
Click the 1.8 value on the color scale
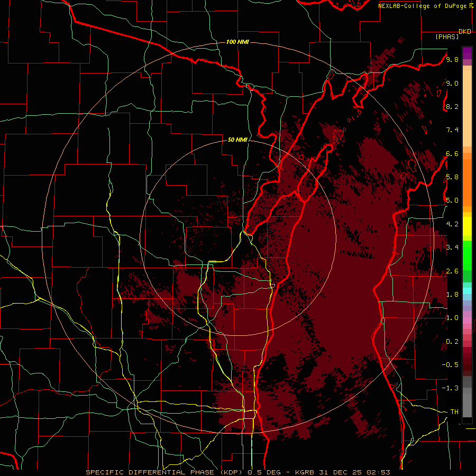[x=452, y=295]
